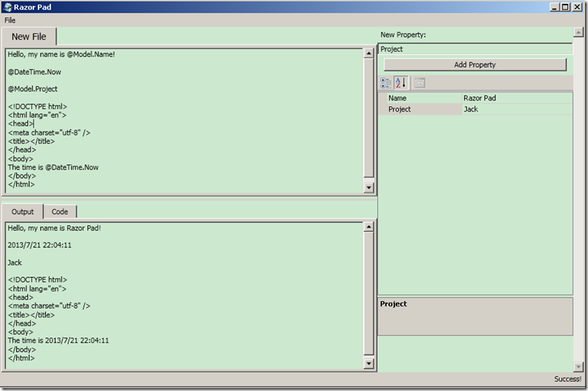Click 'The time is 2013/7/21 22:04:11' in output
588x391 pixels.
(58, 340)
